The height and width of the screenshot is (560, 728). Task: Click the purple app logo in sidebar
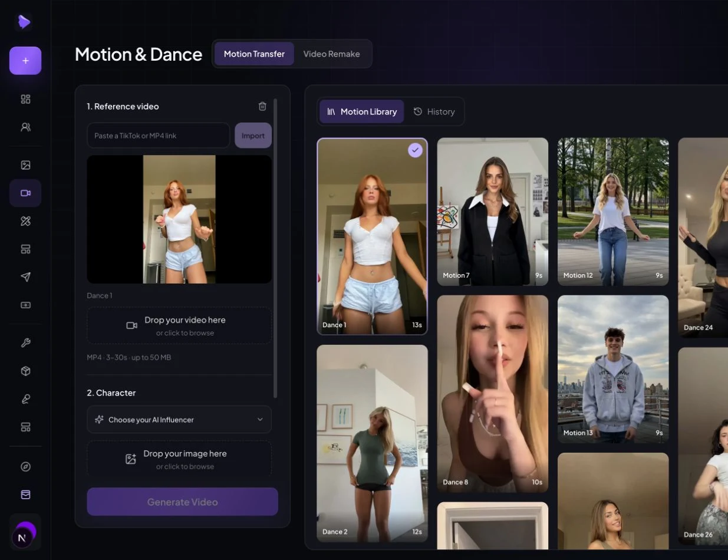[24, 22]
